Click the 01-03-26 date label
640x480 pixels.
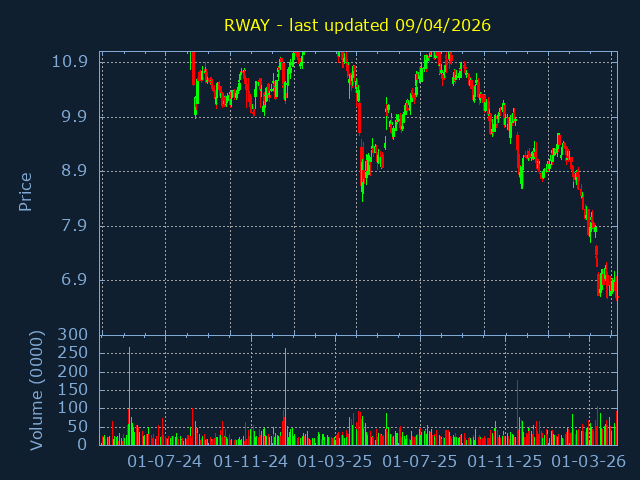[589, 462]
